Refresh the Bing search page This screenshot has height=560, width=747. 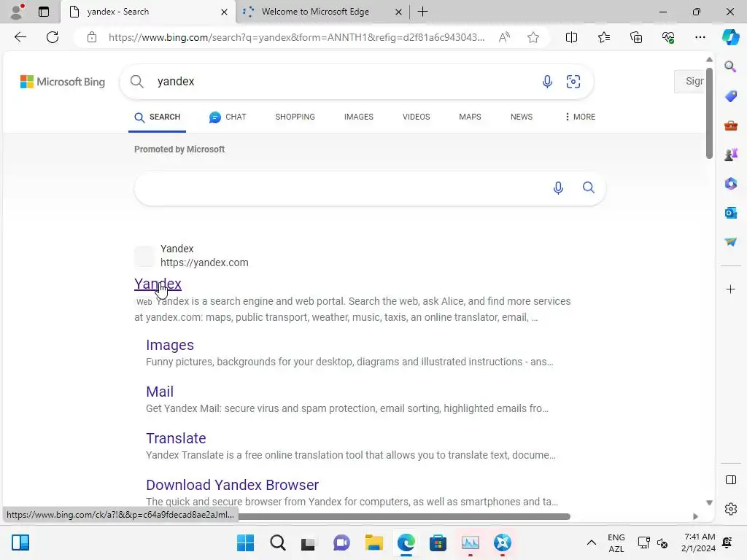click(53, 37)
